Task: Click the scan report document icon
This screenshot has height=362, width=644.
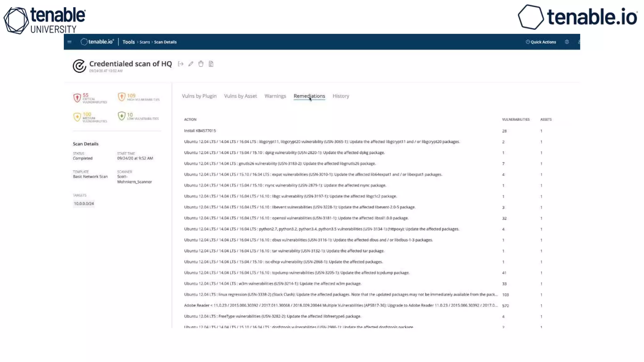Action: [x=211, y=64]
